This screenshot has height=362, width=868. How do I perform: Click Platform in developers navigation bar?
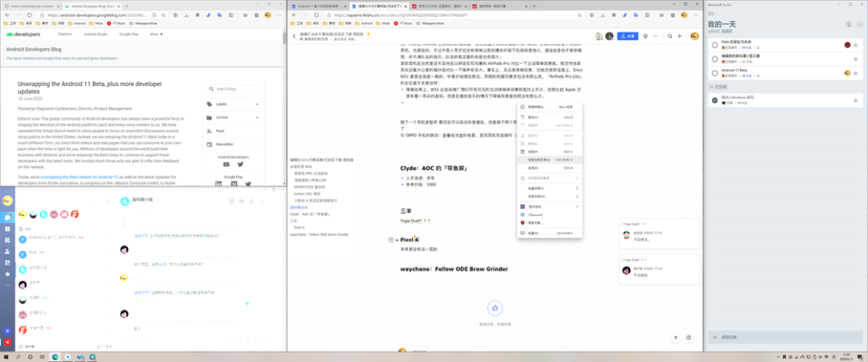65,35
